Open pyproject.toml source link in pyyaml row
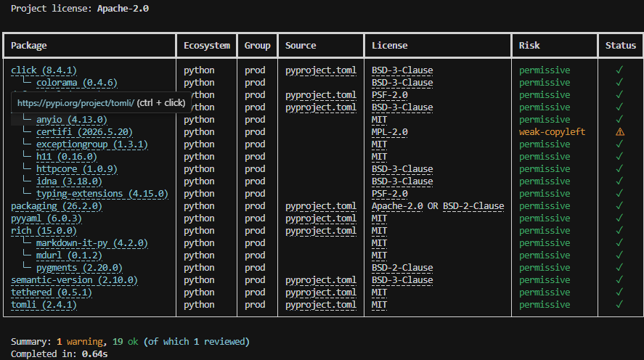This screenshot has width=644, height=360. (x=321, y=218)
